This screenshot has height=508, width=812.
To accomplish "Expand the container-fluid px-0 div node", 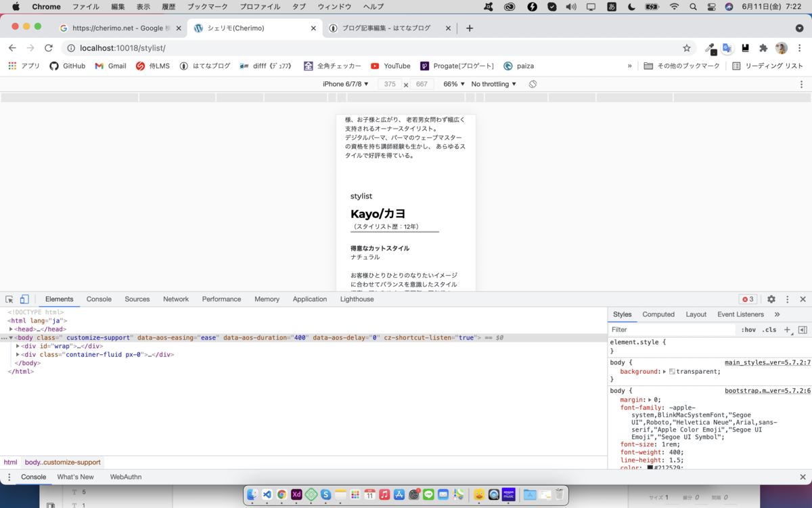I will tap(18, 354).
